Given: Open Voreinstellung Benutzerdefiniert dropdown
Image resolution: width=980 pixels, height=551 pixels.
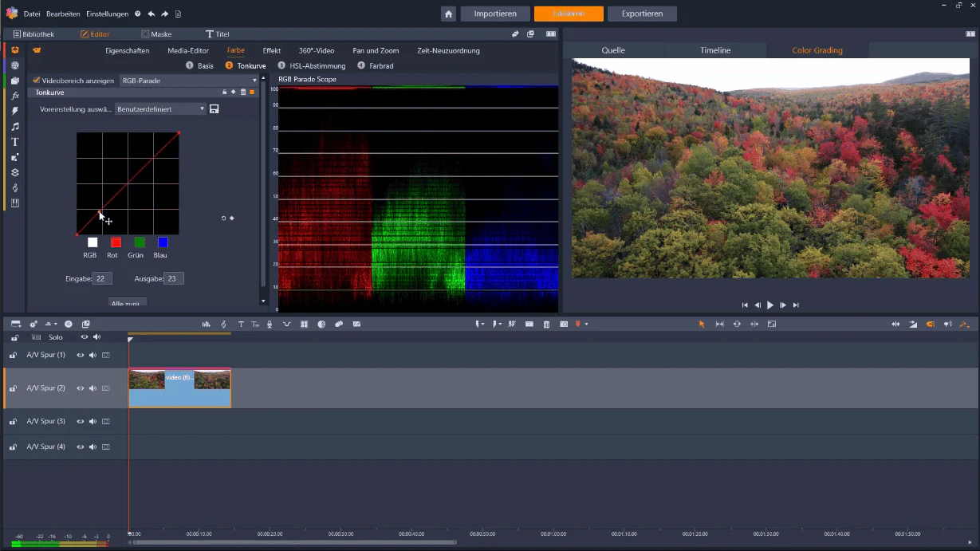Looking at the screenshot, I should coord(160,108).
